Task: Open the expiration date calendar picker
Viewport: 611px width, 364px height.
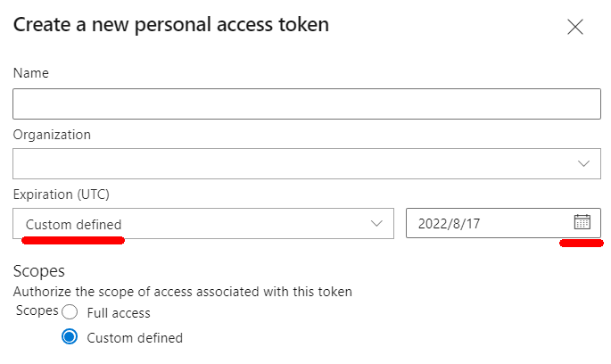Action: [582, 222]
